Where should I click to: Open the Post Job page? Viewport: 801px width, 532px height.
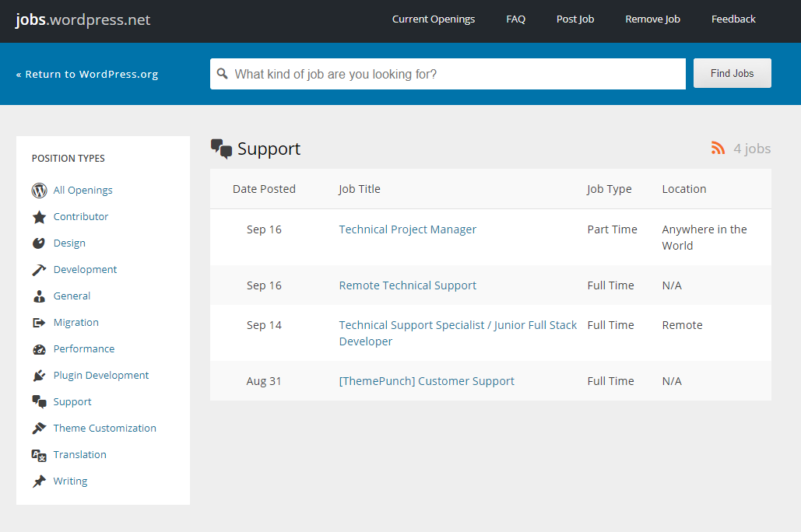tap(575, 19)
